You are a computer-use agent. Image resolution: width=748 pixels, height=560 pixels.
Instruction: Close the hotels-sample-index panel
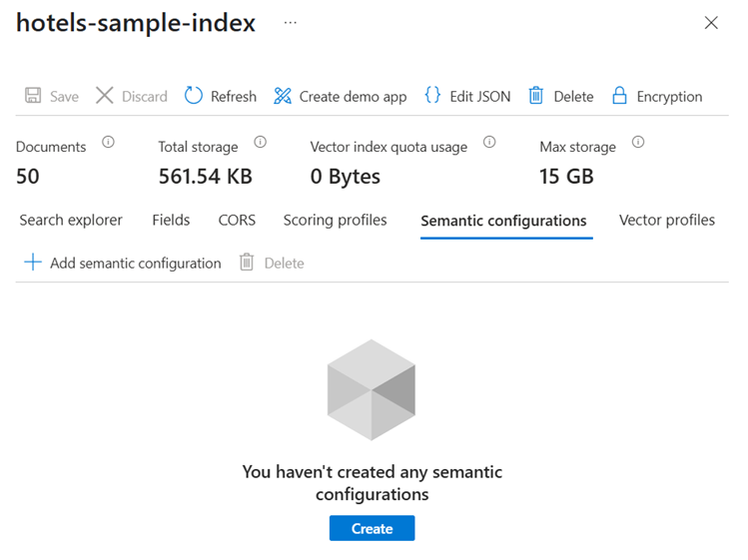pyautogui.click(x=711, y=23)
